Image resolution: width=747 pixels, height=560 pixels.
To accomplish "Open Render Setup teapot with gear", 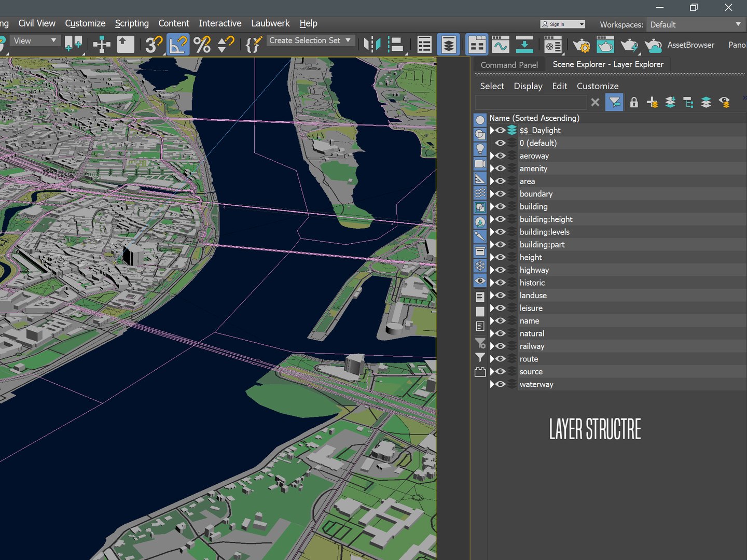I will click(581, 45).
